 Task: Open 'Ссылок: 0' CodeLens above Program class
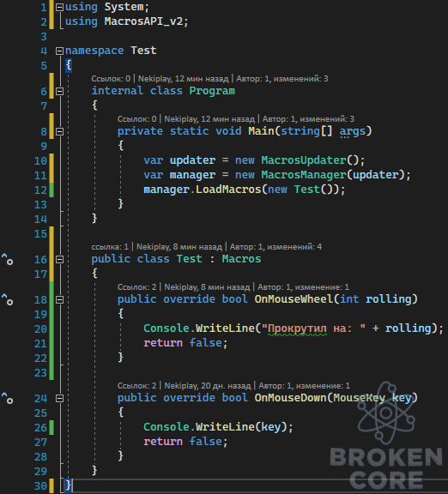point(111,78)
